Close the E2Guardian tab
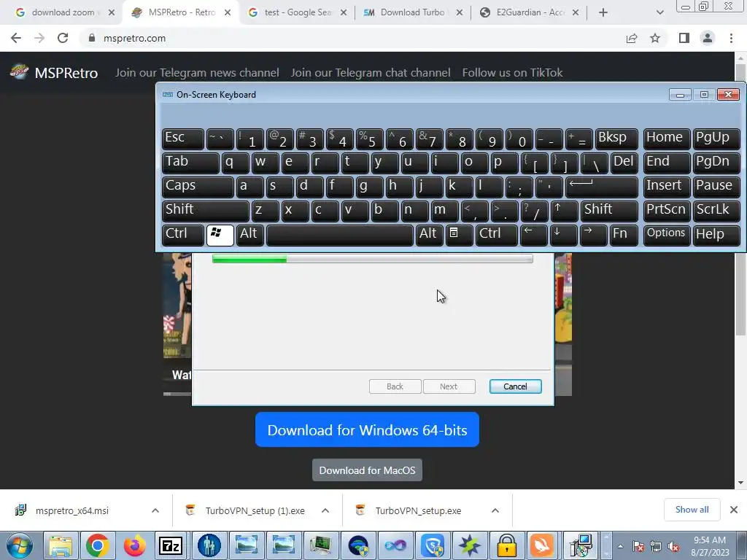 coord(576,12)
